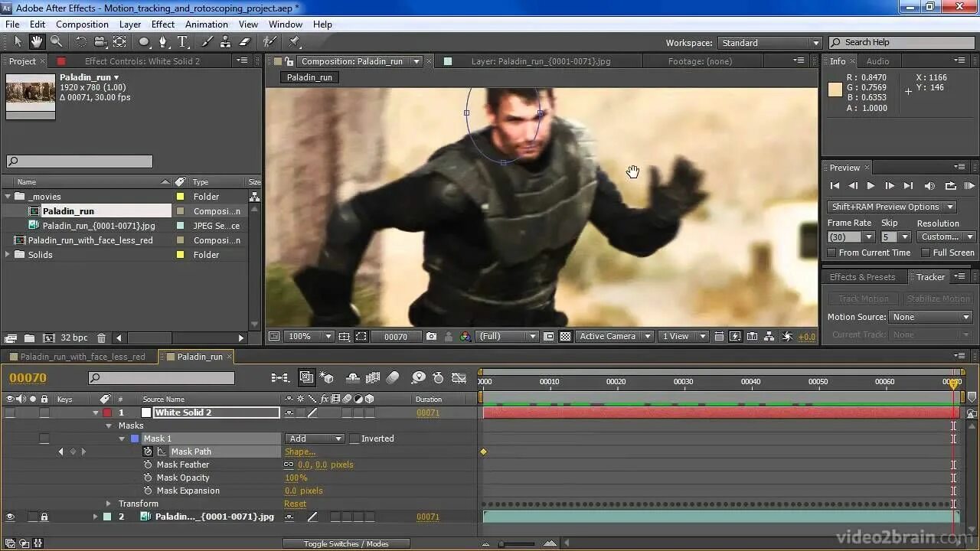
Task: Hide the Paladin jpg layer eye
Action: click(10, 517)
